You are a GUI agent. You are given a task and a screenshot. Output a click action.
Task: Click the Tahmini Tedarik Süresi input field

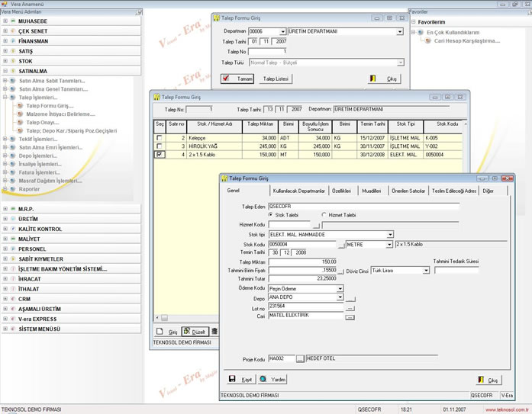456,271
